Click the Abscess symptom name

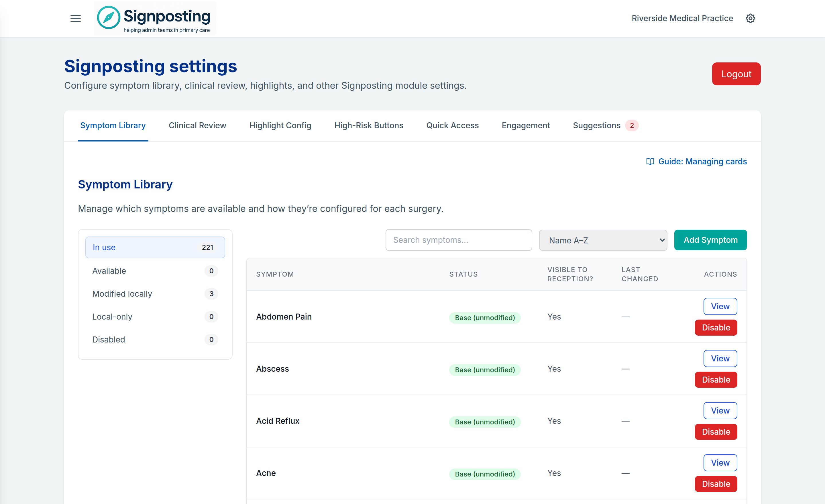coord(272,369)
